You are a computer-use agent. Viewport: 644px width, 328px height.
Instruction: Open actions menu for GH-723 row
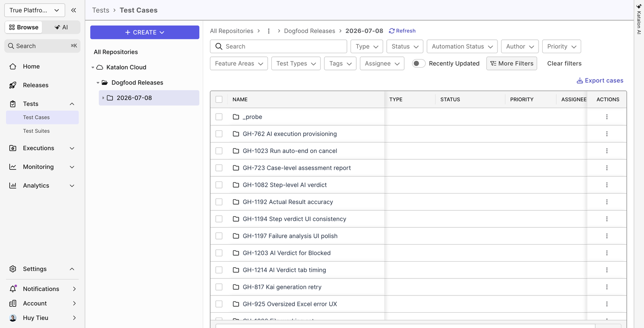click(607, 168)
